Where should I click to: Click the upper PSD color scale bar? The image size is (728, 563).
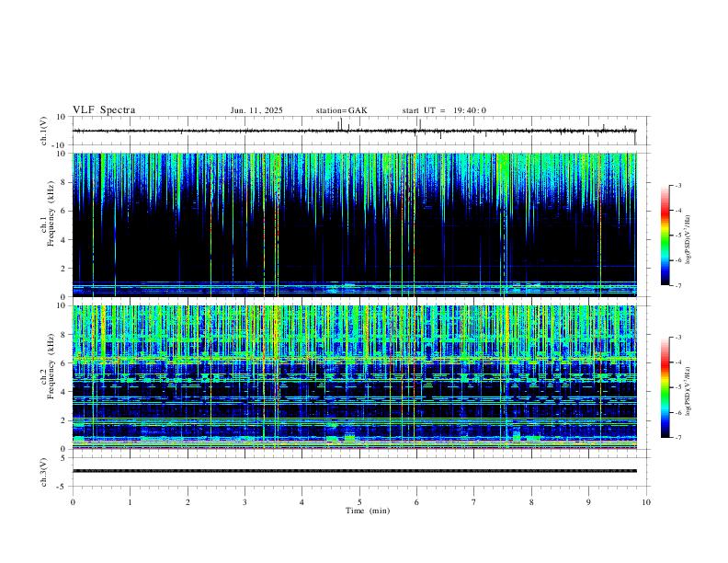click(x=665, y=236)
